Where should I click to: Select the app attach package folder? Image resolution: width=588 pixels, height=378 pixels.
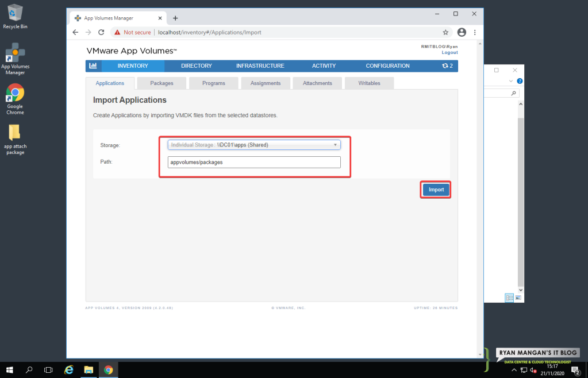15,140
